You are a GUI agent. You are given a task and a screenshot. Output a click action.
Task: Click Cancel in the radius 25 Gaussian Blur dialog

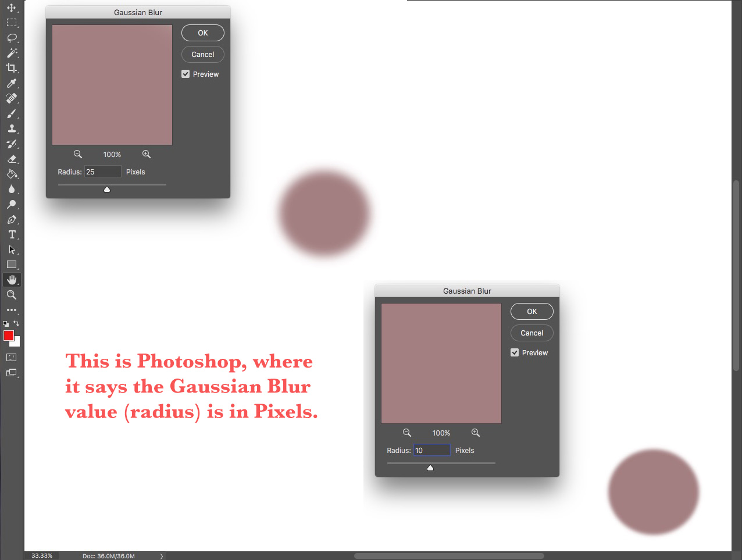point(203,55)
